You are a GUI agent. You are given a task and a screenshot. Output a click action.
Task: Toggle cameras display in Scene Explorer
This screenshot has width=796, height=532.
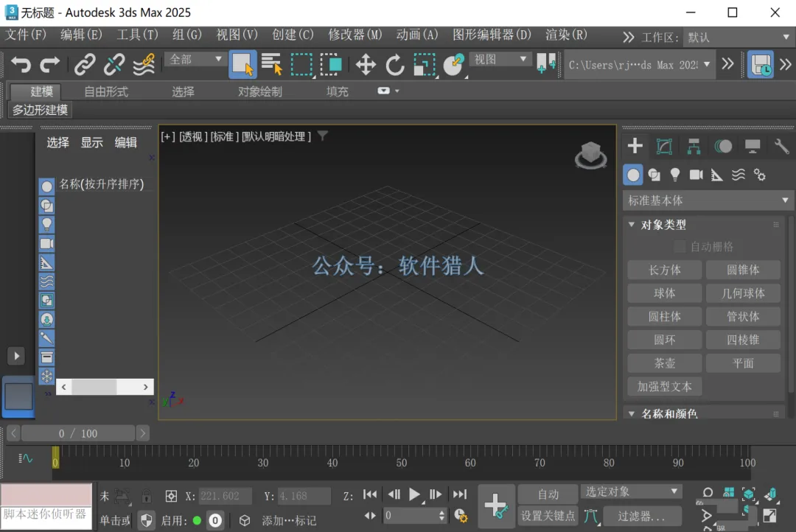pos(46,244)
